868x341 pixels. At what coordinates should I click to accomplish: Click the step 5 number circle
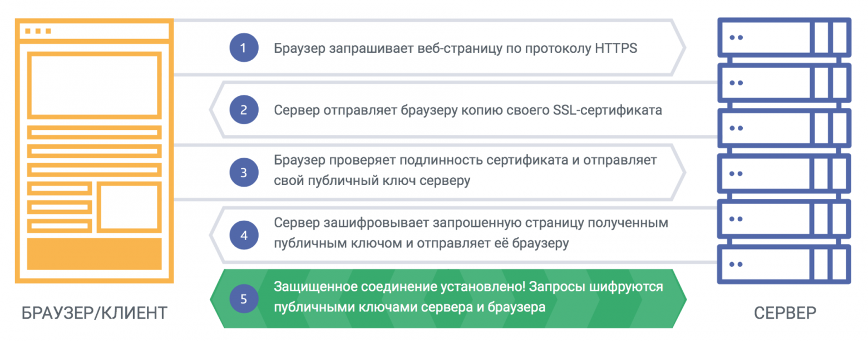(244, 299)
